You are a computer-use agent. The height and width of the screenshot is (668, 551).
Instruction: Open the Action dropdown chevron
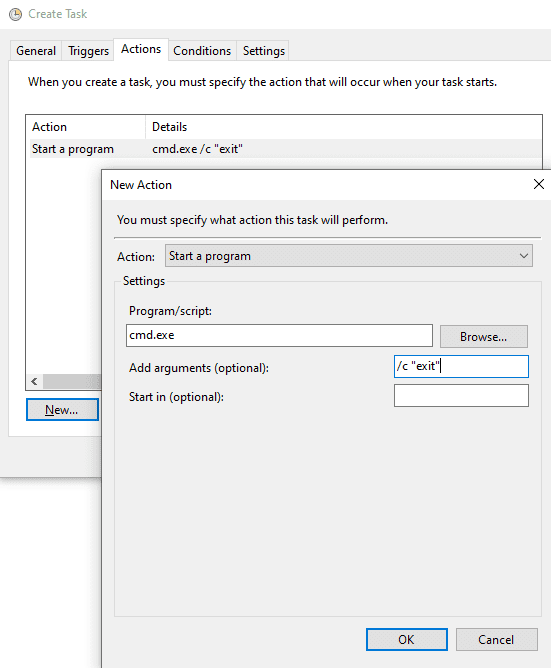(x=524, y=256)
